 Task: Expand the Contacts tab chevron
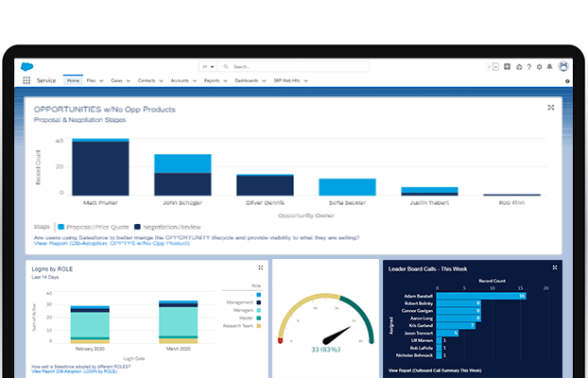coord(162,81)
